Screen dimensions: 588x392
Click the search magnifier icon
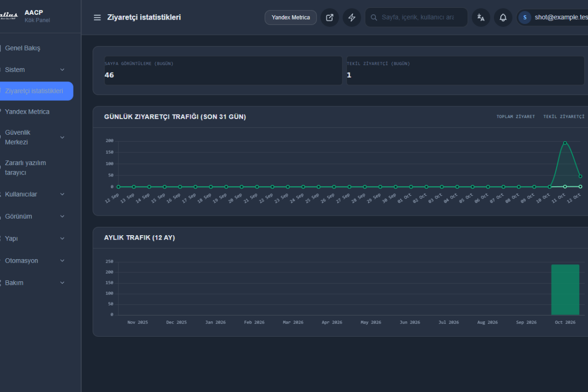(374, 18)
